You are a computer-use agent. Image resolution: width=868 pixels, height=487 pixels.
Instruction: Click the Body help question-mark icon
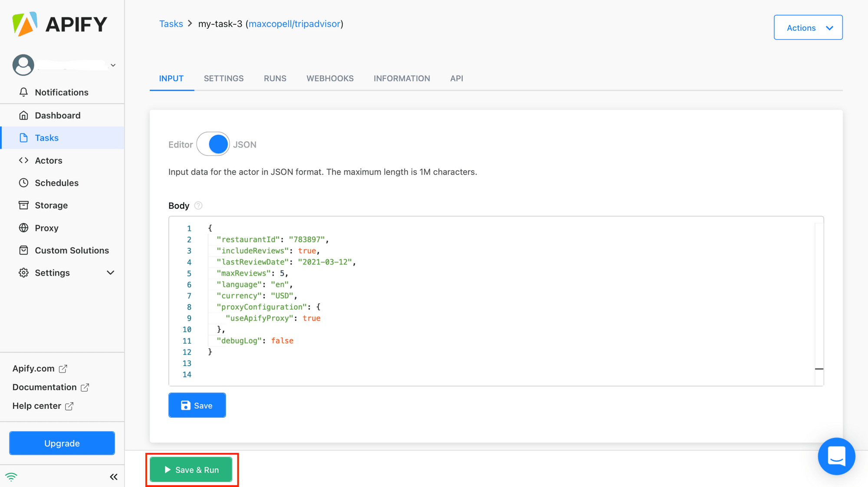[x=198, y=205]
